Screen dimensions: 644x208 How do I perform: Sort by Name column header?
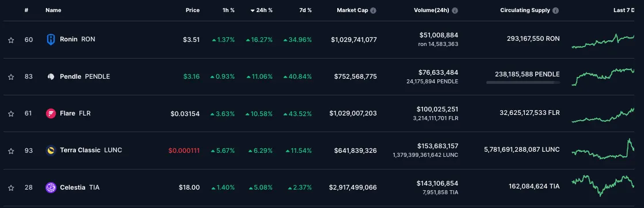coord(54,10)
